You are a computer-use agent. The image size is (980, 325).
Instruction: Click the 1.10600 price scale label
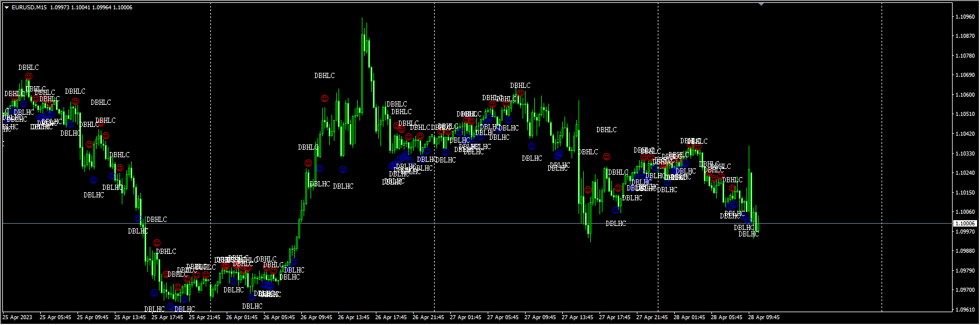tap(965, 95)
